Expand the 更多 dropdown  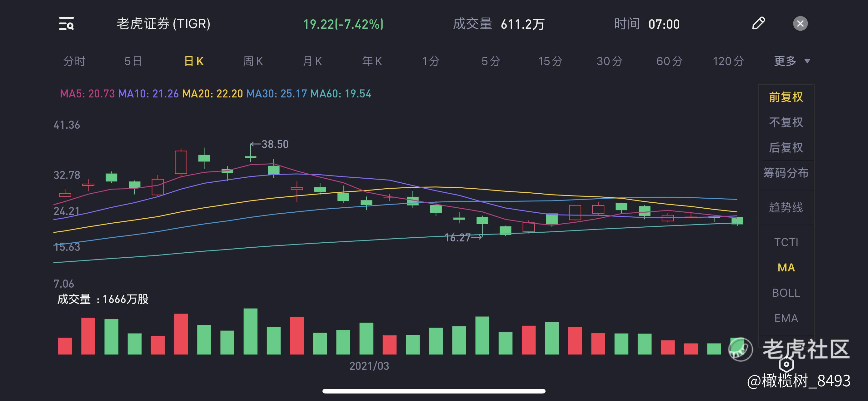point(792,61)
